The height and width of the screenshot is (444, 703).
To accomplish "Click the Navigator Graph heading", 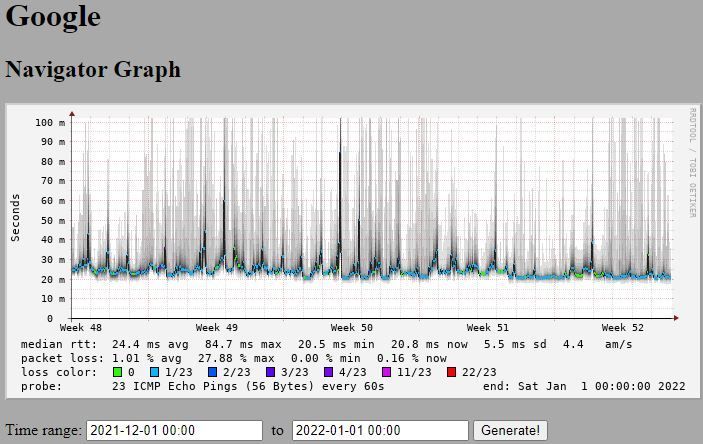I will point(93,70).
